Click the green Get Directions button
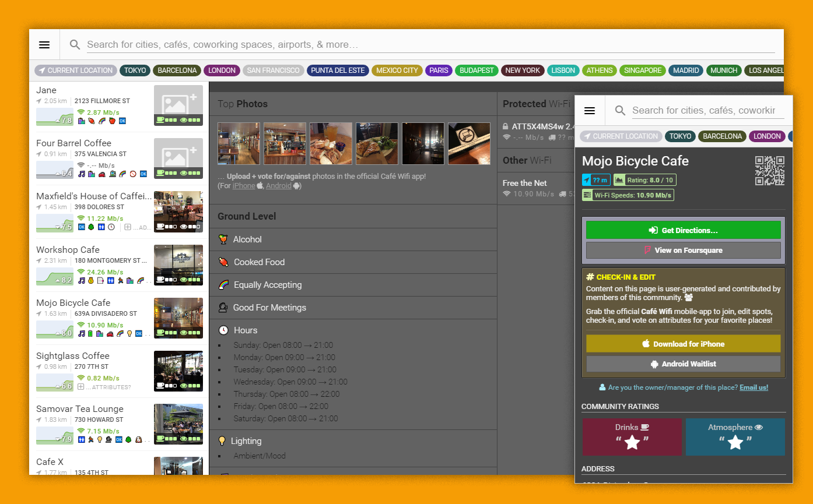 [x=684, y=230]
